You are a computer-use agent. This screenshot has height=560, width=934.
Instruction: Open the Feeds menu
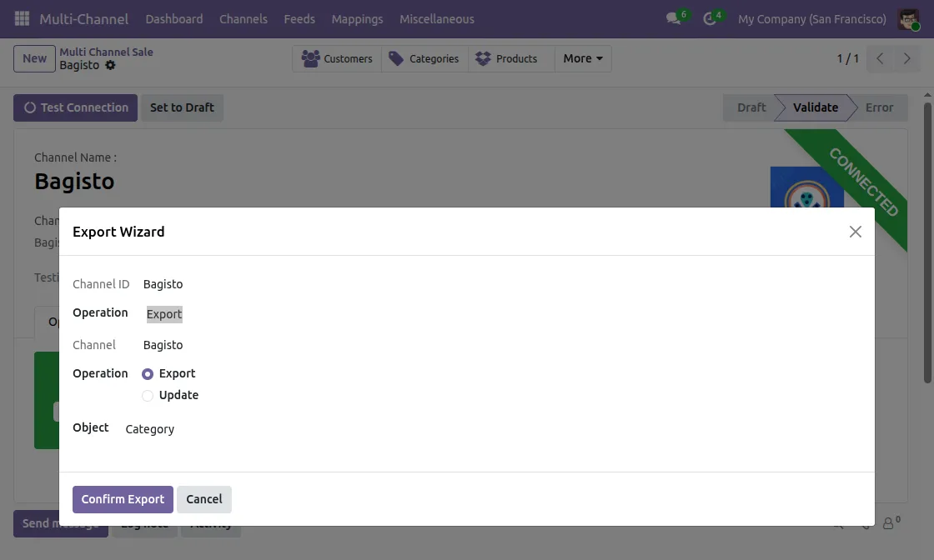(x=299, y=19)
